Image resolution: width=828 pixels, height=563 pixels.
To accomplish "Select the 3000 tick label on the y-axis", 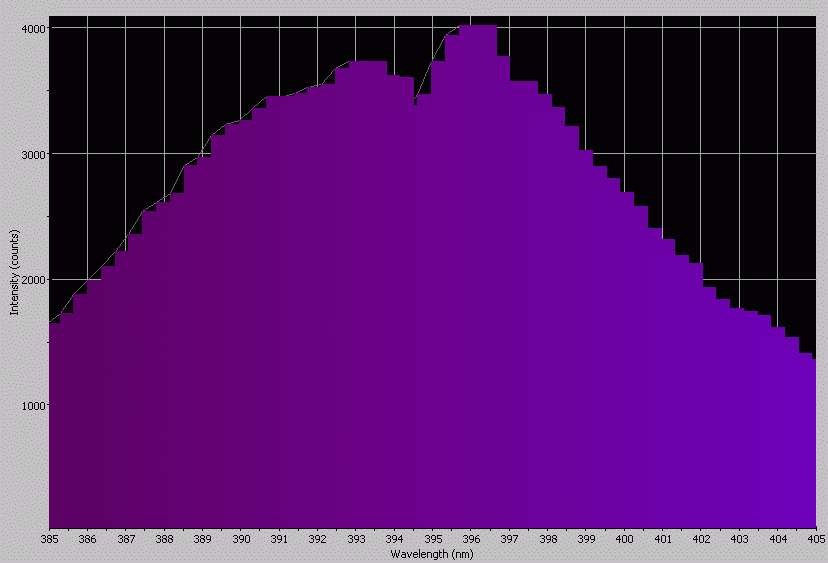I will (33, 154).
